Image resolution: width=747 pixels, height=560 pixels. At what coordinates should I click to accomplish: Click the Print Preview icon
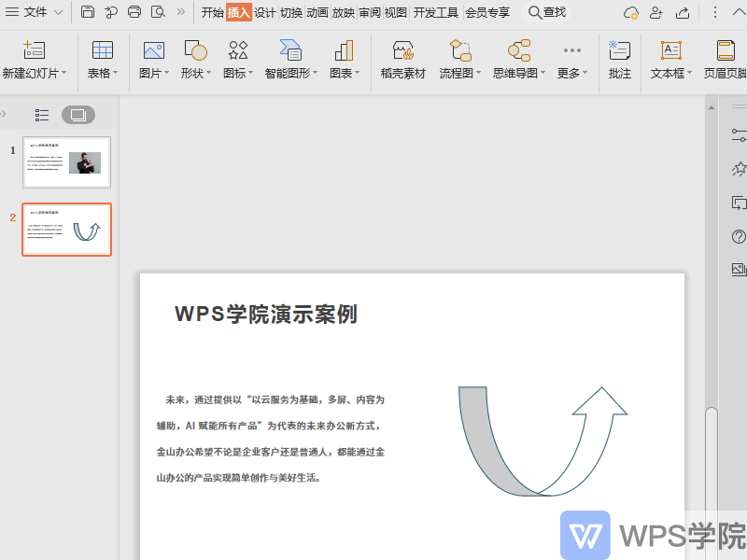158,12
